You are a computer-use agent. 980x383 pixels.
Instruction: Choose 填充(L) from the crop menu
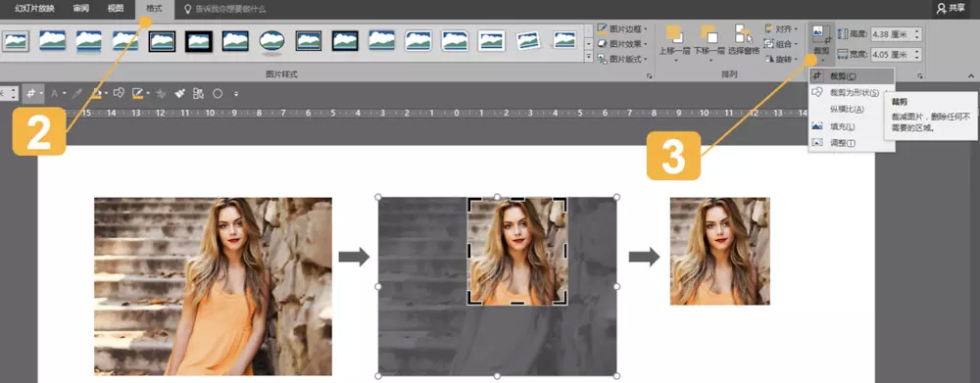click(x=852, y=126)
